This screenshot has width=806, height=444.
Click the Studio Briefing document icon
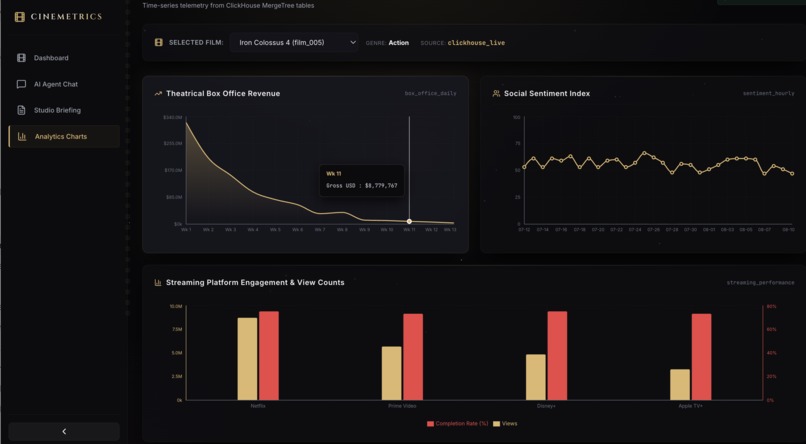point(21,110)
